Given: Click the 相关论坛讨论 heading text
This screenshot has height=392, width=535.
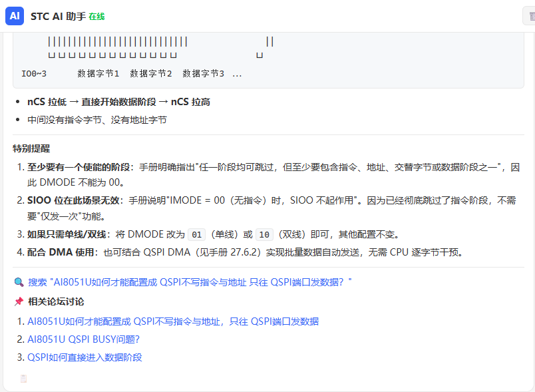Looking at the screenshot, I should pos(56,301).
